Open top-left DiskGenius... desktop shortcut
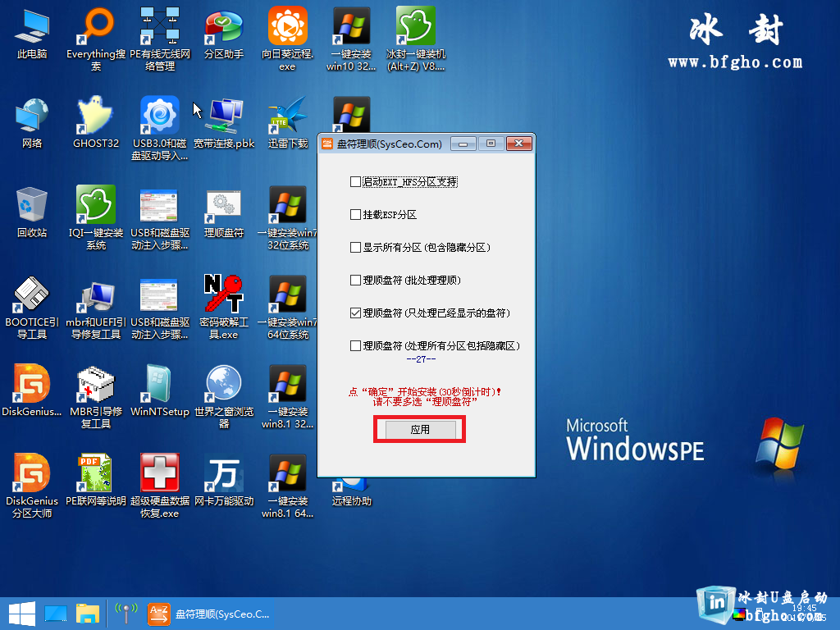Viewport: 840px width, 630px height. point(32,391)
